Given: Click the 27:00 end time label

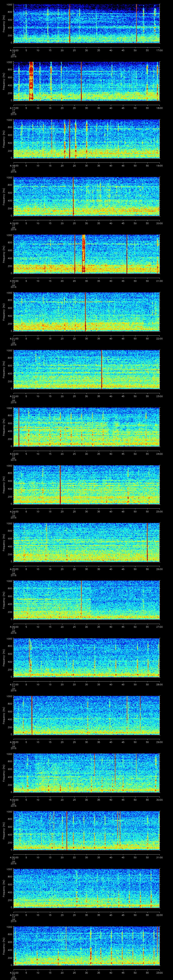Looking at the screenshot, I should pyautogui.click(x=159, y=627).
